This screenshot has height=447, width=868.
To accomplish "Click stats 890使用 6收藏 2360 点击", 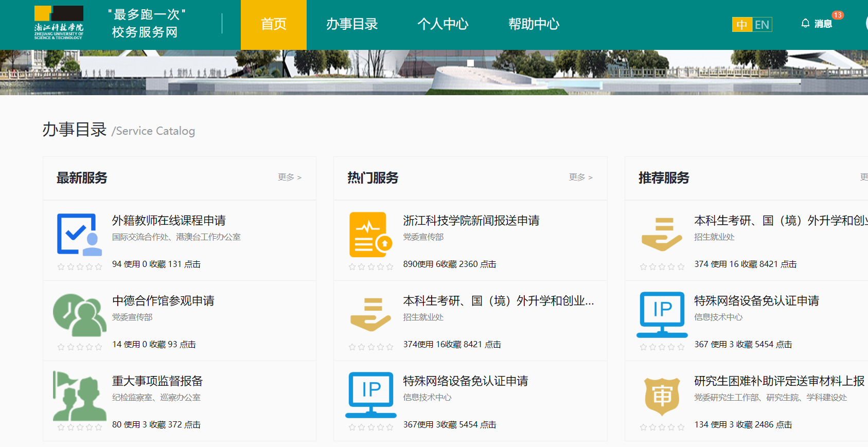I will 450,264.
